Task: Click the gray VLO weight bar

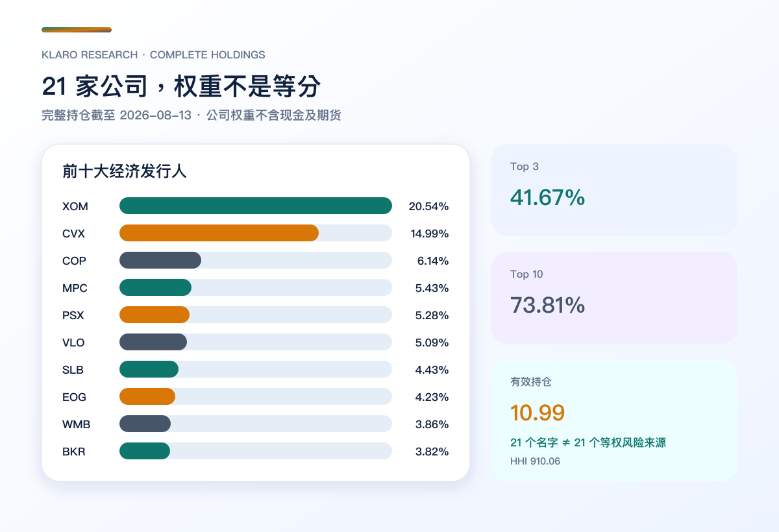Action: [153, 342]
